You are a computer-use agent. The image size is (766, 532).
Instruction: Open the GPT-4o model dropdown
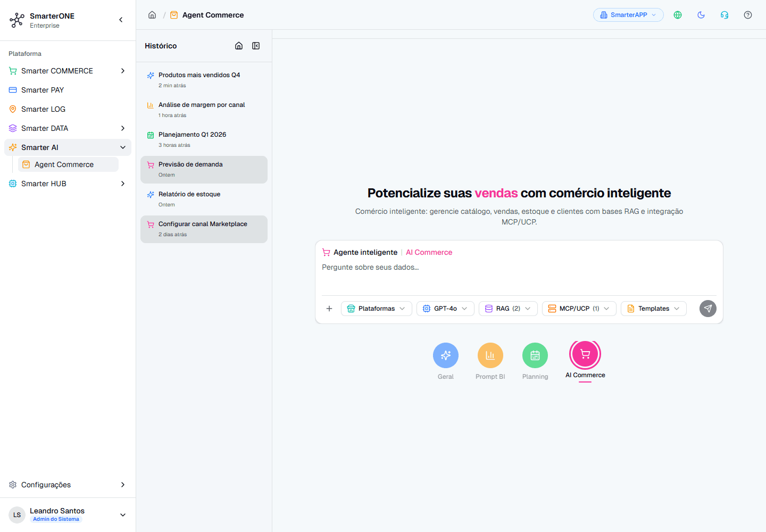[445, 309]
